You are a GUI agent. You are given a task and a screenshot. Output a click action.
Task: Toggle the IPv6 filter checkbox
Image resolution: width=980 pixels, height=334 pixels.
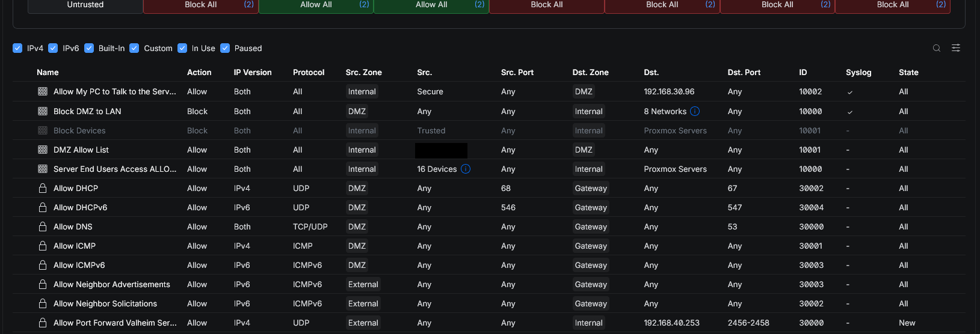coord(53,48)
